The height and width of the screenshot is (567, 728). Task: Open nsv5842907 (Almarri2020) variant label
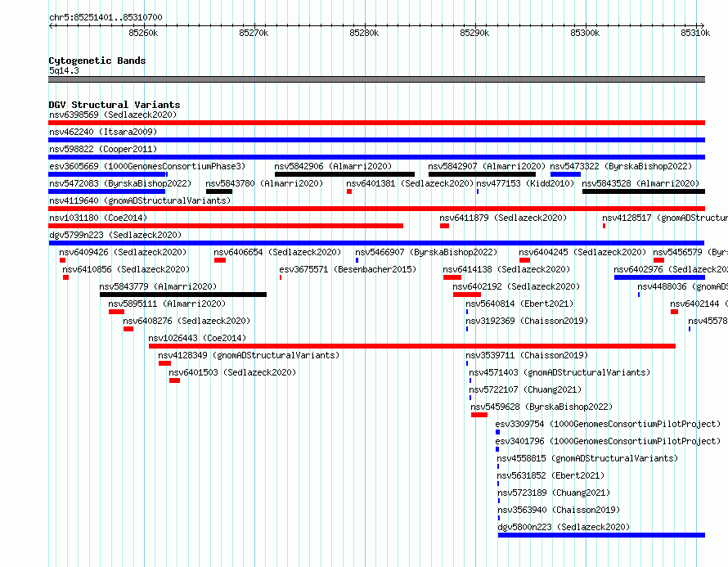[487, 166]
